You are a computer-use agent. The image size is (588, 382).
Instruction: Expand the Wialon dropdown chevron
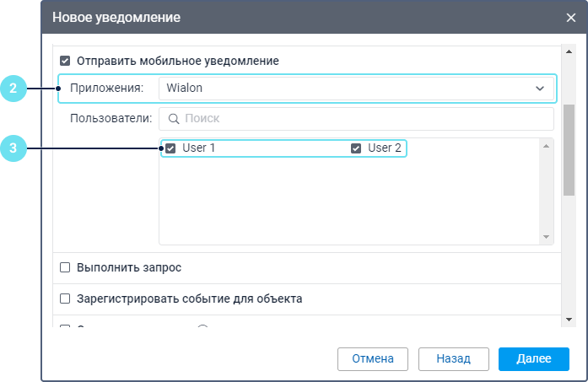(x=540, y=88)
